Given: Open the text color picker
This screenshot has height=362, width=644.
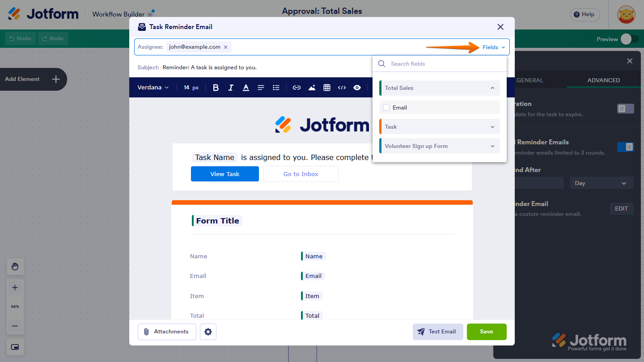Looking at the screenshot, I should point(246,88).
